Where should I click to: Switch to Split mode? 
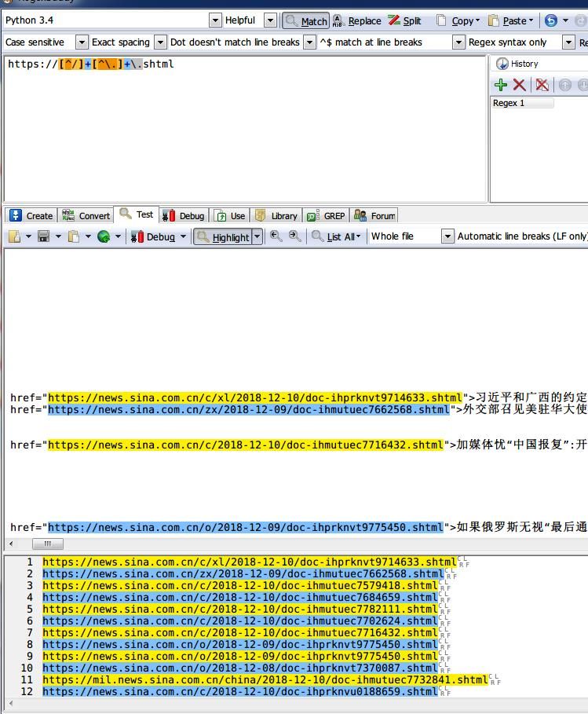pyautogui.click(x=404, y=21)
